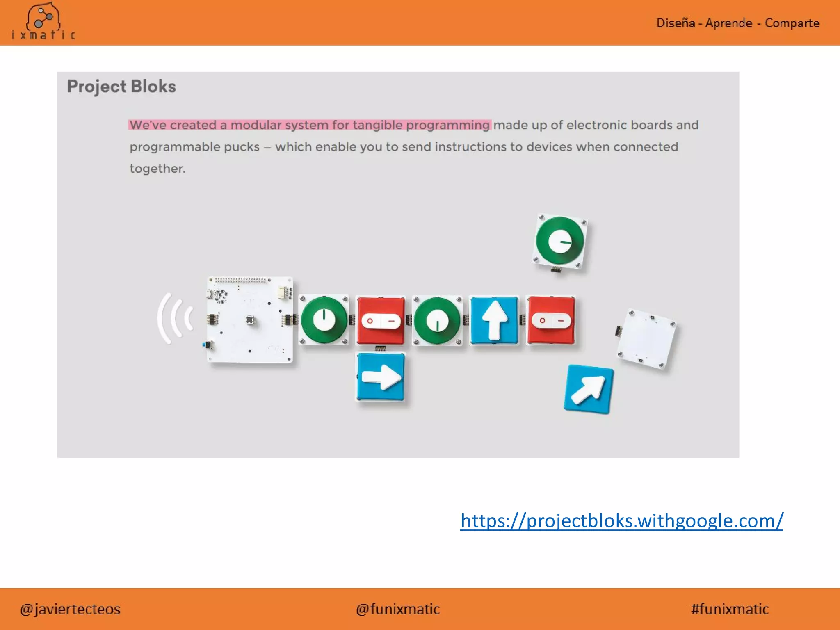Click the @javiertecteos handle
840x630 pixels.
pos(70,609)
